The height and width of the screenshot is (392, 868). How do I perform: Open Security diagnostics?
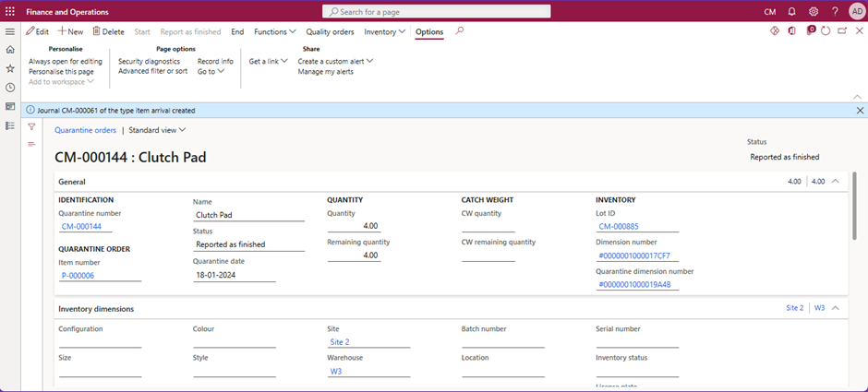click(149, 62)
